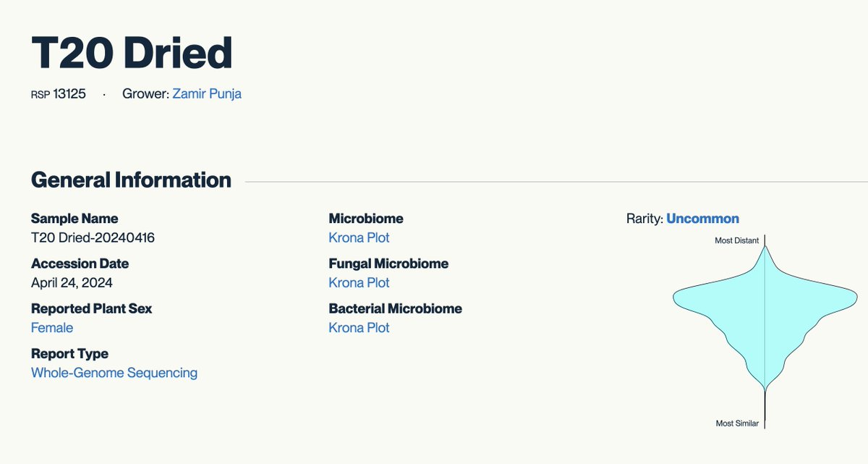868x464 pixels.
Task: Click the Most Similar plot label
Action: [737, 423]
